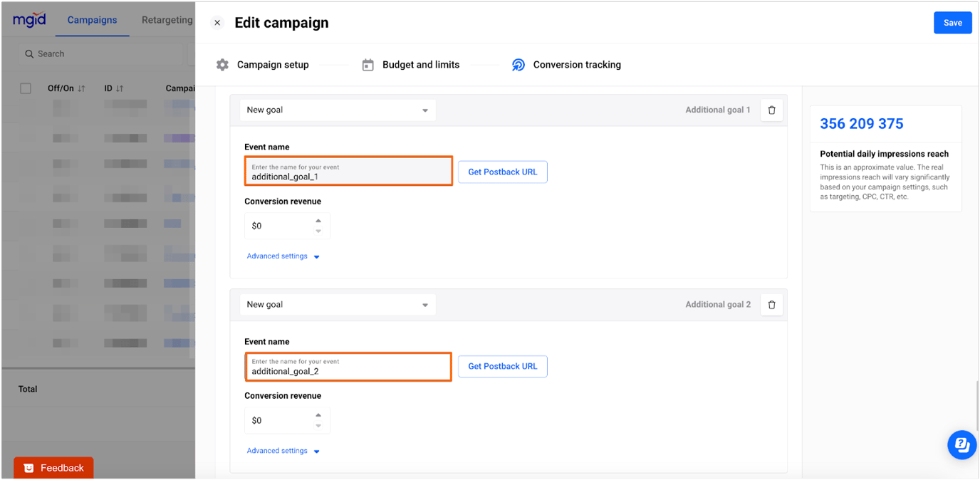Select the Campaigns tab
The height and width of the screenshot is (480, 980).
pyautogui.click(x=92, y=19)
